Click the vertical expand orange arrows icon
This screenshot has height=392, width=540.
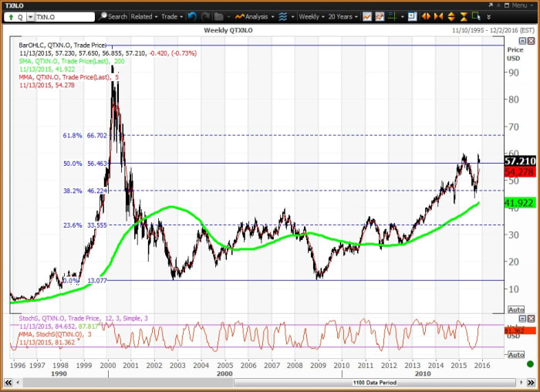pos(450,16)
